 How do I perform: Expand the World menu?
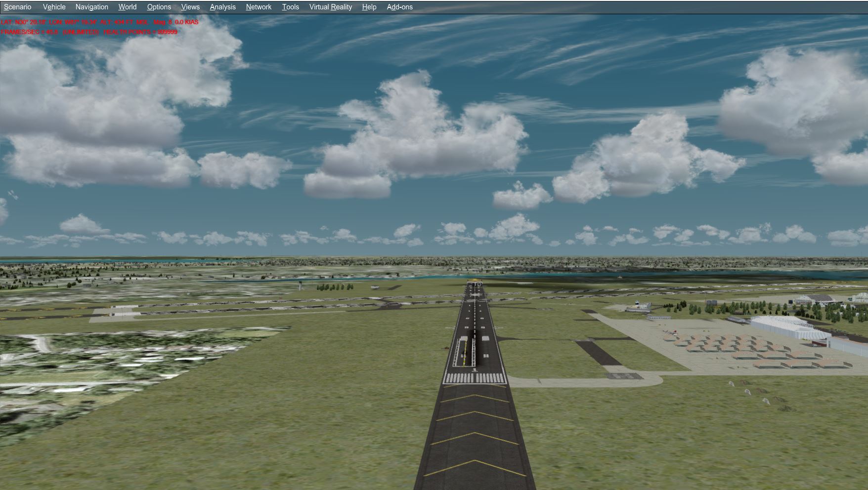pos(127,7)
